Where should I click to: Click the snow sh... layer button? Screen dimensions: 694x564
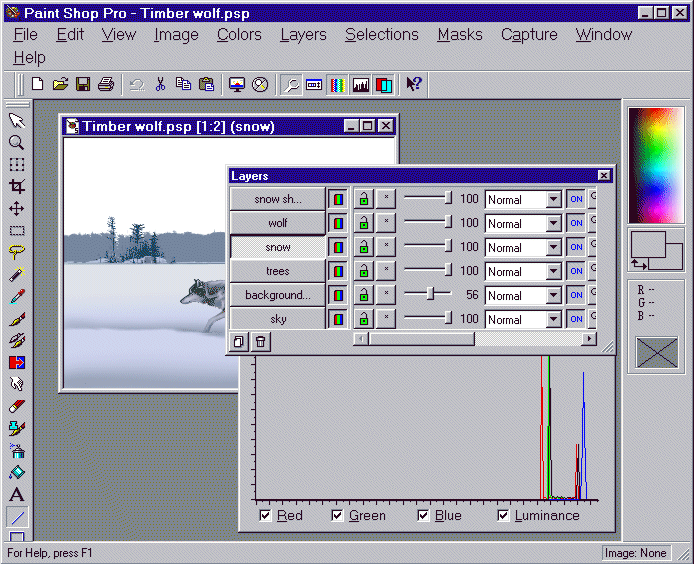tap(278, 199)
